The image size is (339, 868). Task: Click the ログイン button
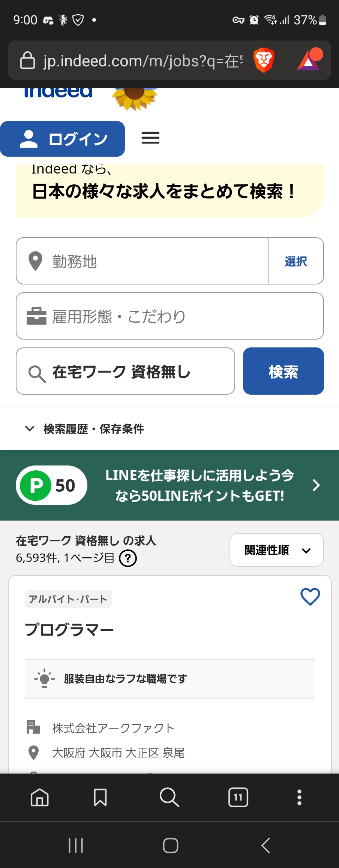[x=63, y=139]
